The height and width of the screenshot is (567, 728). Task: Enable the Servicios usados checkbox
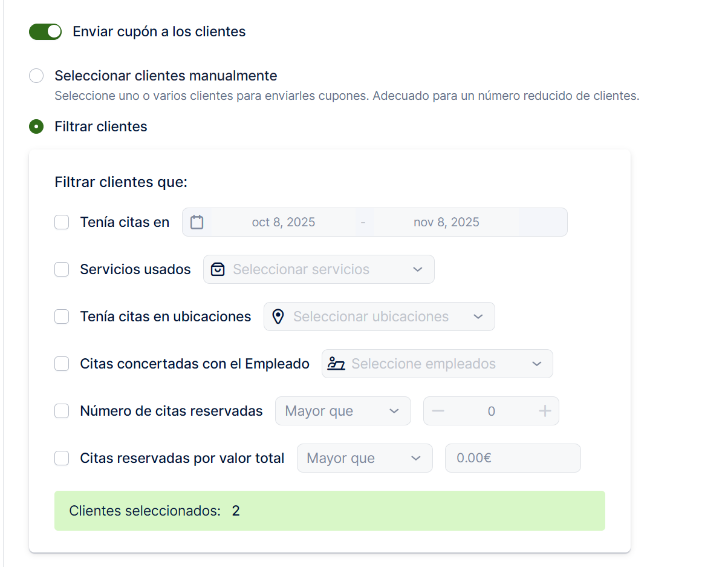(62, 269)
